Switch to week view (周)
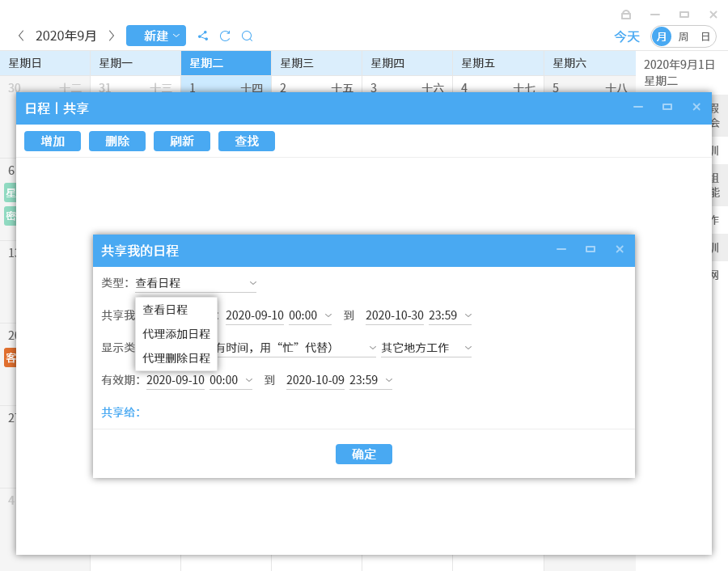This screenshot has width=728, height=571. [x=684, y=36]
